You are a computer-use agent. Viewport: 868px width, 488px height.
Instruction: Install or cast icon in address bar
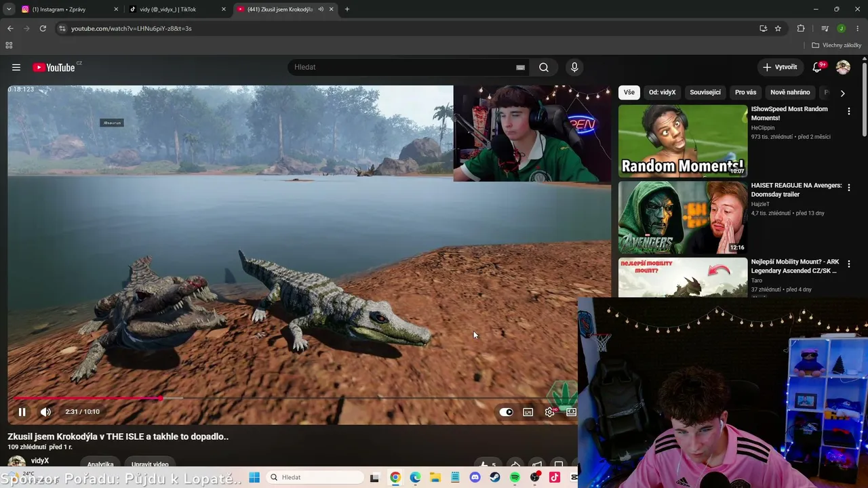click(763, 28)
